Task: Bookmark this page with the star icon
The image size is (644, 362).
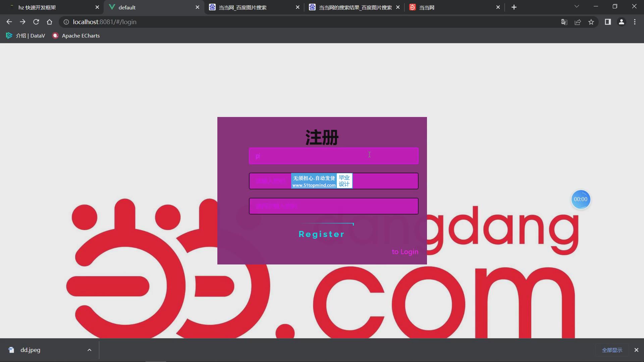Action: (591, 22)
